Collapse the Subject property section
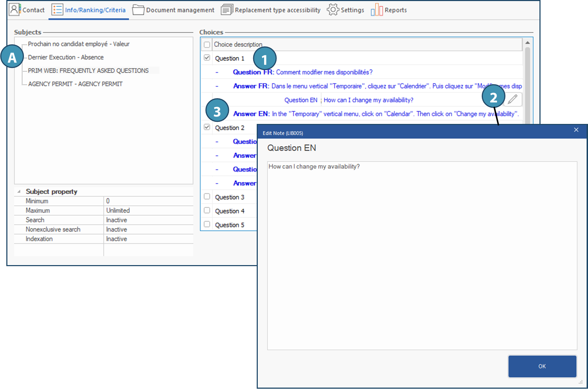Screen dimensions: 588x389 (x=19, y=192)
